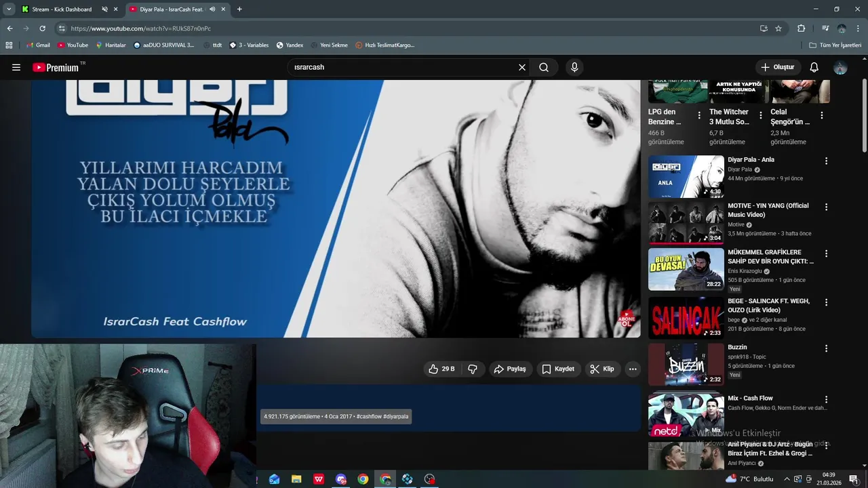This screenshot has width=868, height=488.
Task: Click the #diyarpala hashtag
Action: (396, 416)
